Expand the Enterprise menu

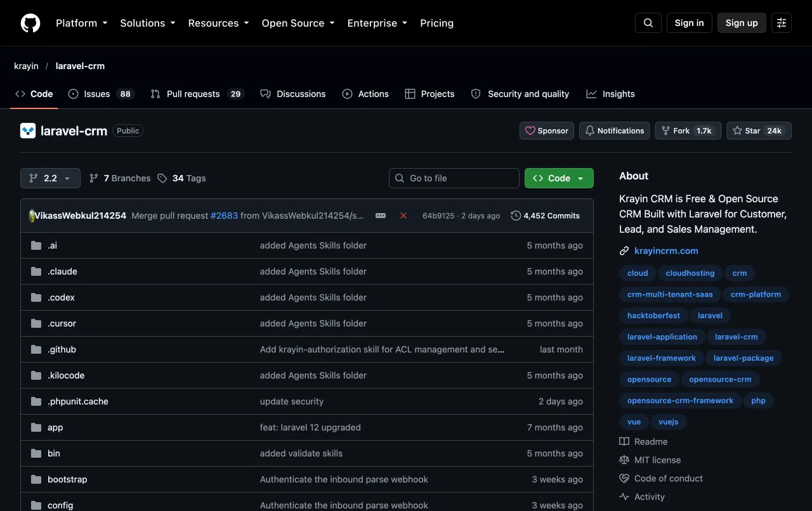[379, 23]
